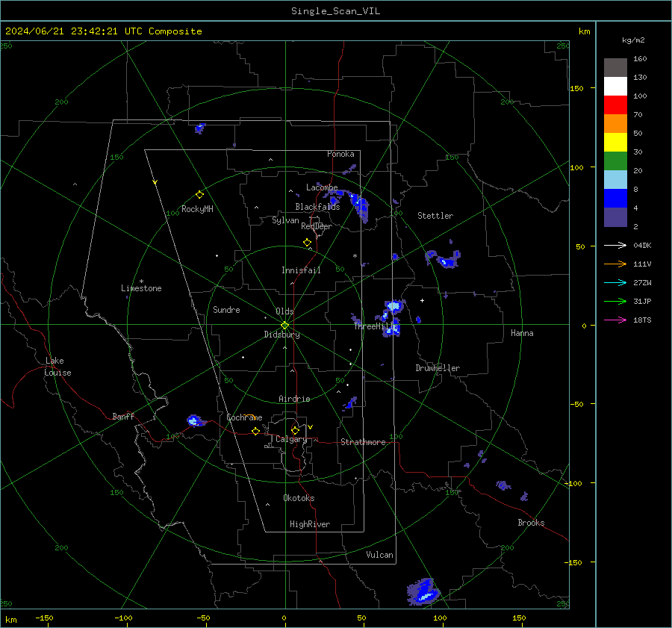Select the Airdrie label
Screen dimensions: 672x628
(x=294, y=399)
